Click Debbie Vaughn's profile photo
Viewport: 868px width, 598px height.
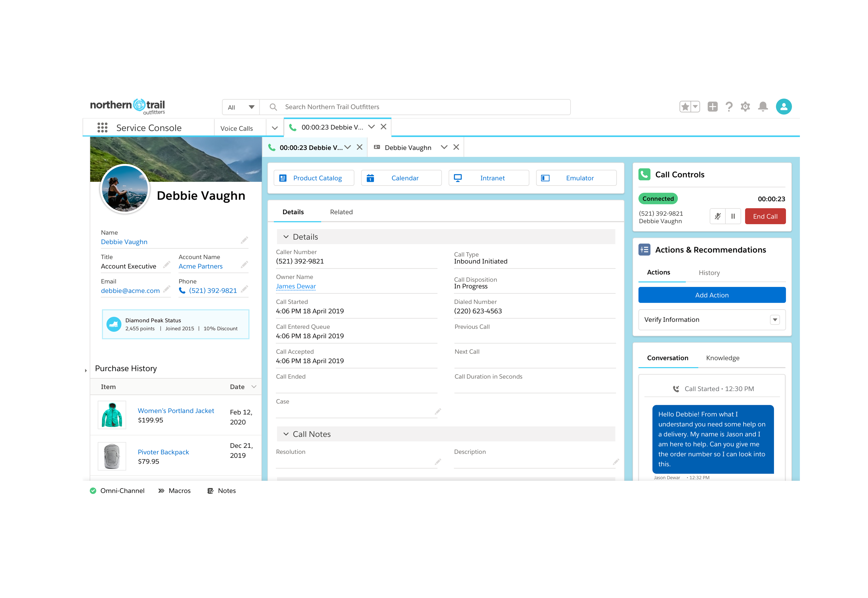pyautogui.click(x=125, y=189)
